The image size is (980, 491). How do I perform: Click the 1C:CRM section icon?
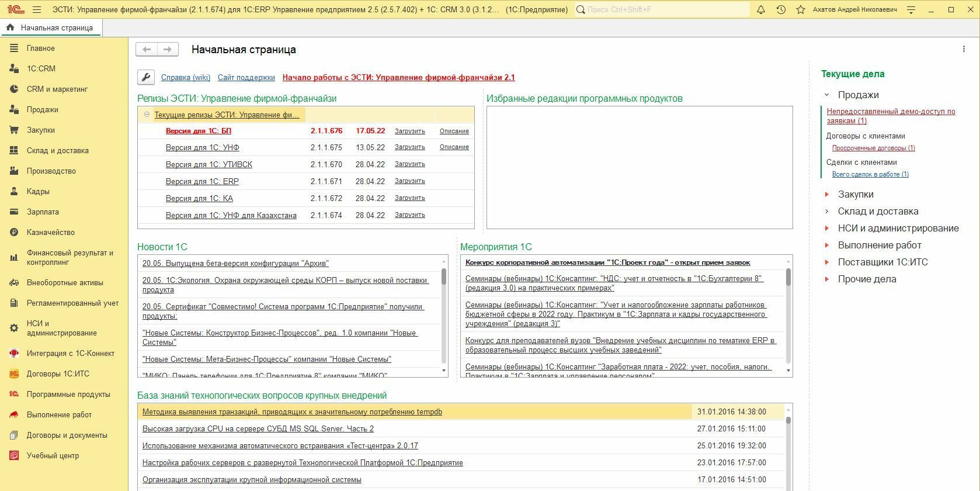(14, 68)
